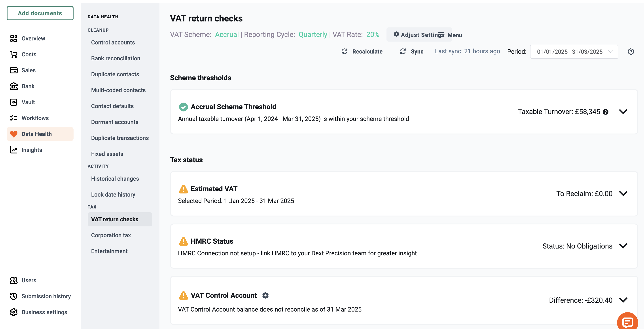Open the VAT Control Account gear settings
Viewport: 644px width, 329px height.
(x=265, y=295)
